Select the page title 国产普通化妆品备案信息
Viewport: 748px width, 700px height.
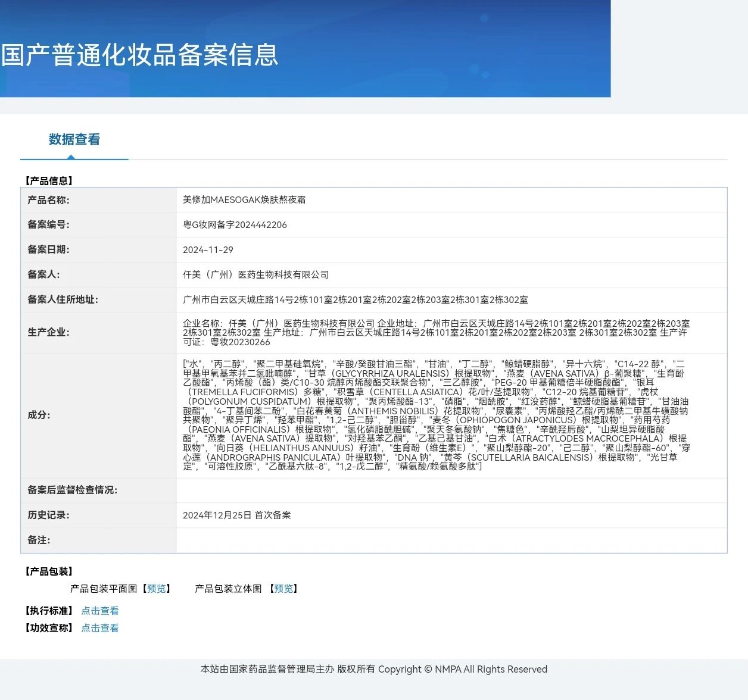(139, 55)
